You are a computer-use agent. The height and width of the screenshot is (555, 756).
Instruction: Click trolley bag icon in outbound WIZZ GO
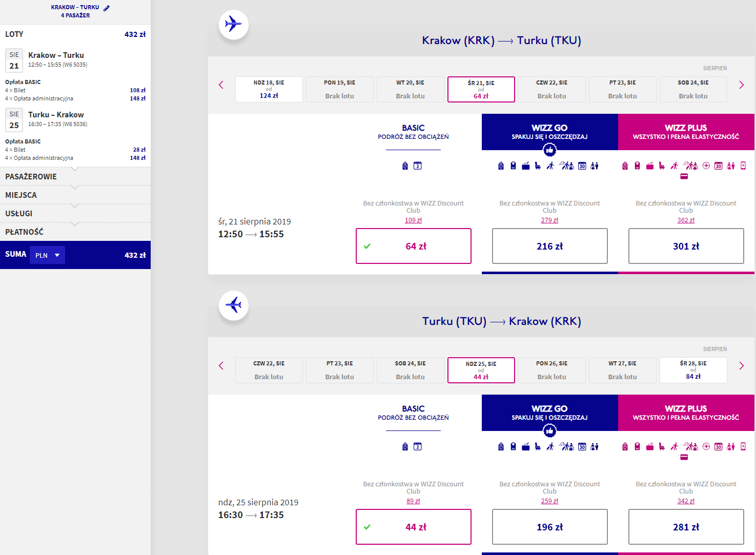513,166
